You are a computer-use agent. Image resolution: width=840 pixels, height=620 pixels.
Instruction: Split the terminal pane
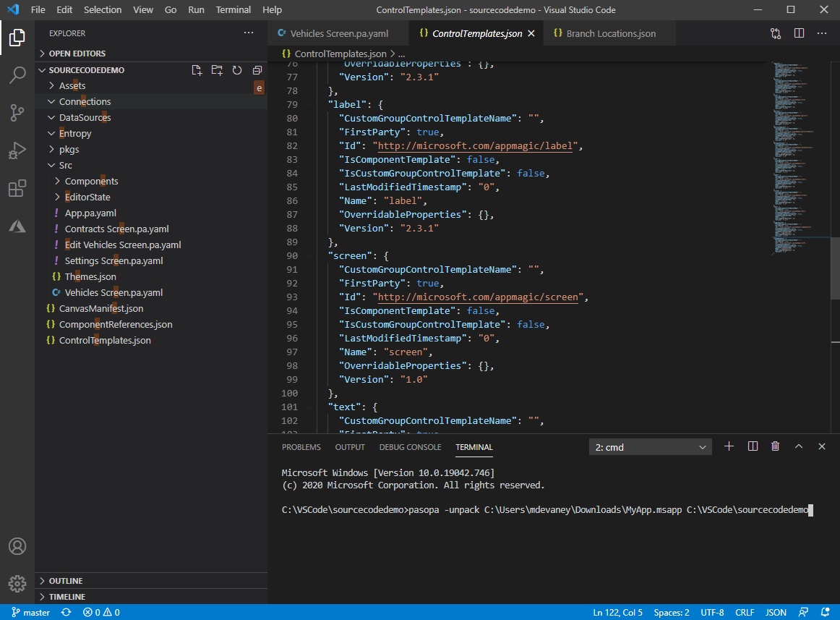(752, 446)
